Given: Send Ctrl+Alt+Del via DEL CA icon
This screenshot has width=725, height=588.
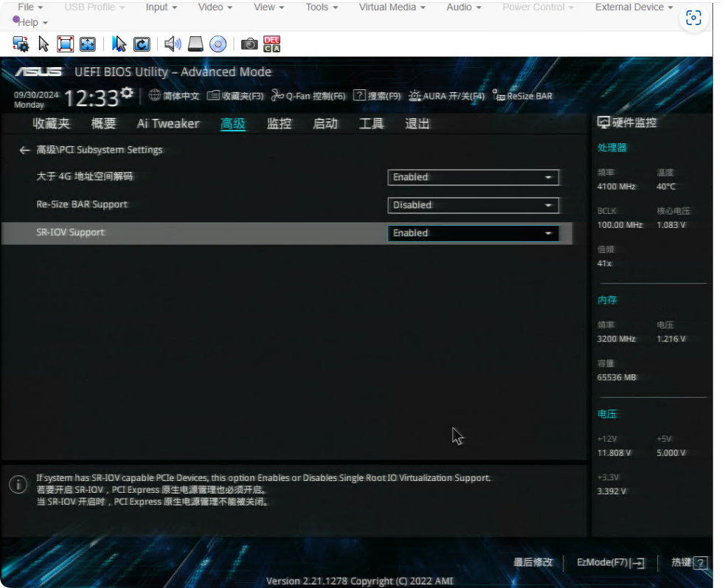Looking at the screenshot, I should click(x=272, y=44).
